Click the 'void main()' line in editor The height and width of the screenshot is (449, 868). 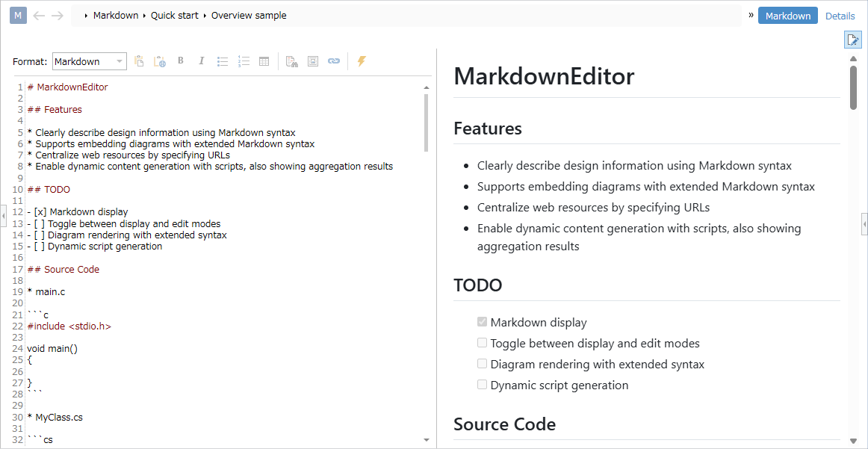coord(52,349)
